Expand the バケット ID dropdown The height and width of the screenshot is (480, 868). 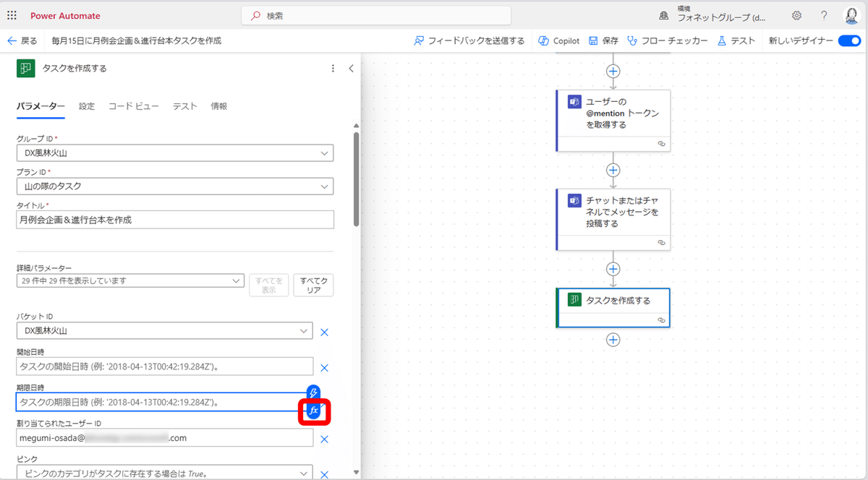click(304, 331)
